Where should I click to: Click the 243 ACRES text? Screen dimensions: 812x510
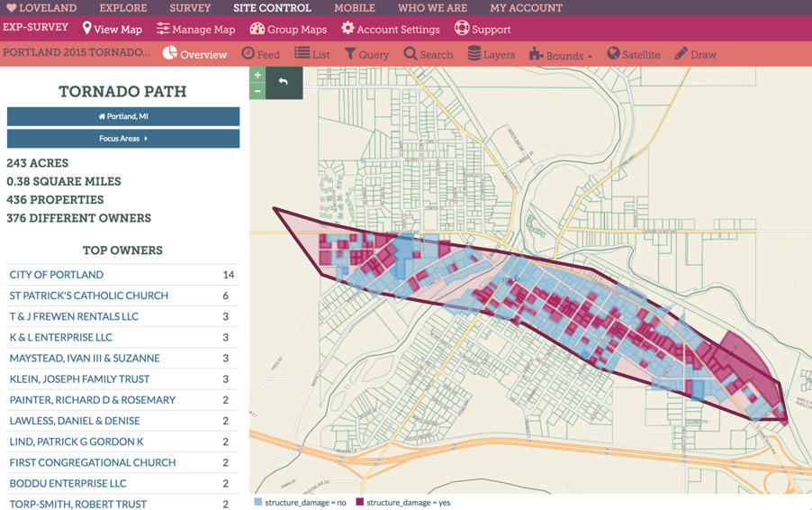[37, 163]
